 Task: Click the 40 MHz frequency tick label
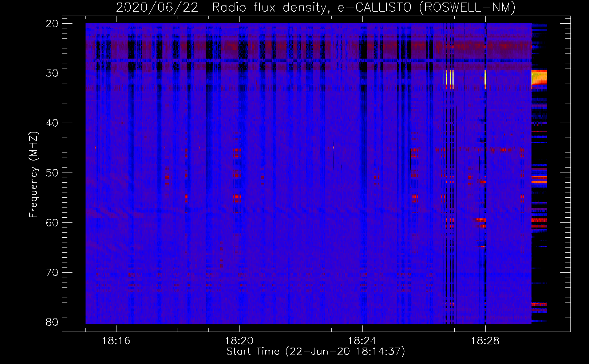(52, 123)
